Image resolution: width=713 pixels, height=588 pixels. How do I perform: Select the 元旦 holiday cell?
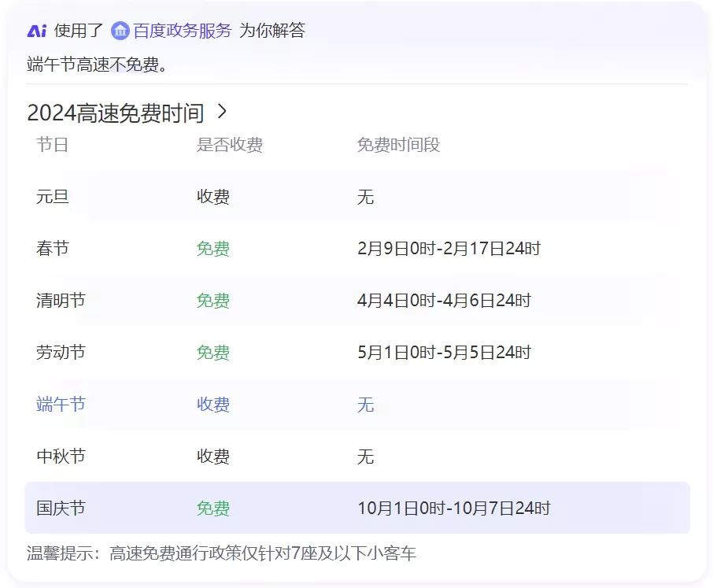pyautogui.click(x=53, y=197)
